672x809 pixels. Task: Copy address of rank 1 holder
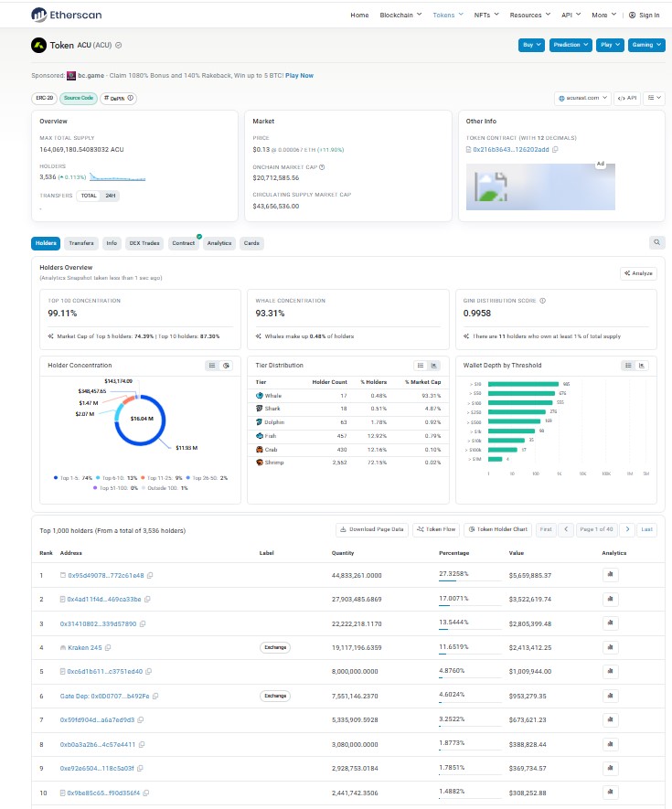click(150, 575)
